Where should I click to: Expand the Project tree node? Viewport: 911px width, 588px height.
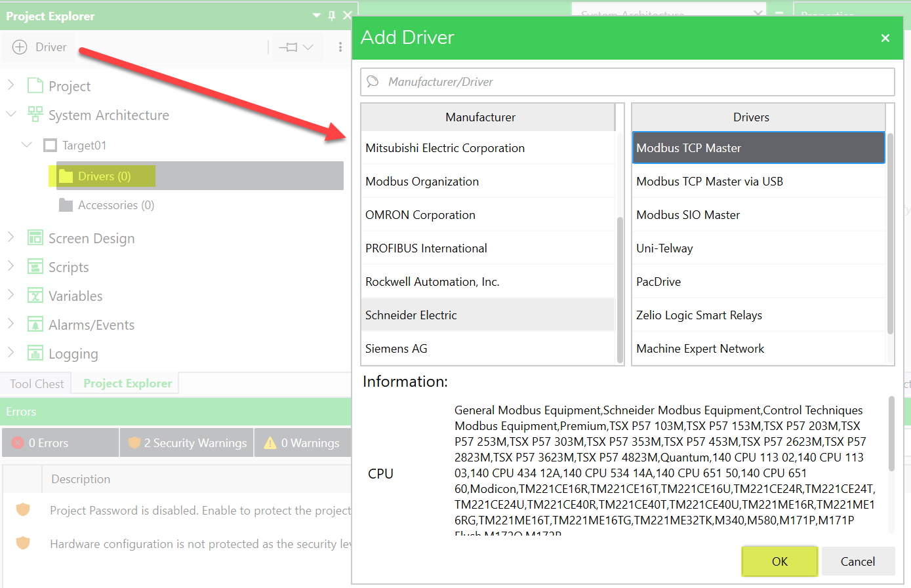(x=10, y=85)
